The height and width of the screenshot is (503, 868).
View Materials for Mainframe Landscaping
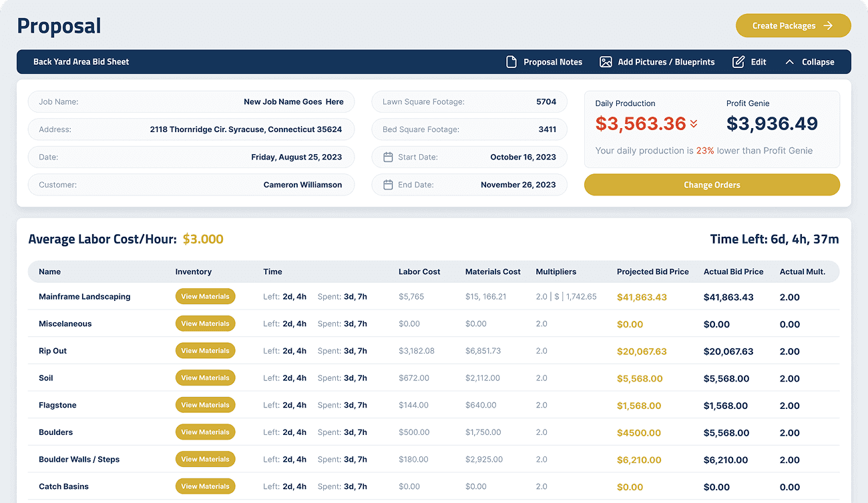tap(205, 297)
